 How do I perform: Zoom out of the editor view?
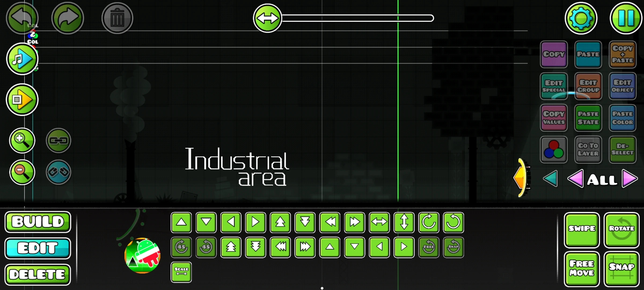(x=22, y=172)
